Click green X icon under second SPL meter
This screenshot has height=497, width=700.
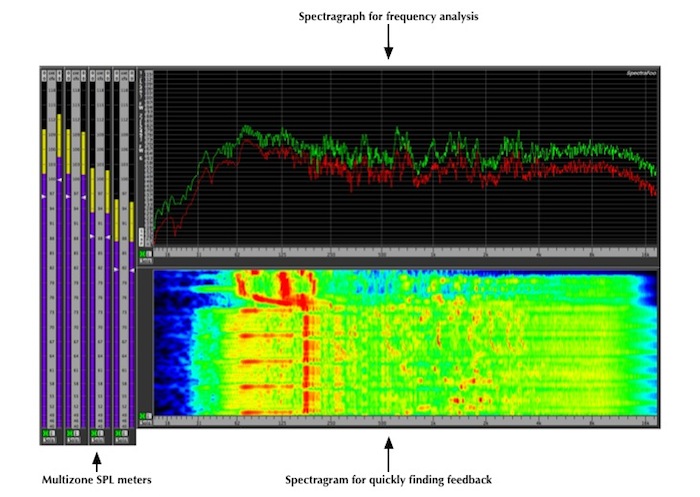click(x=69, y=433)
